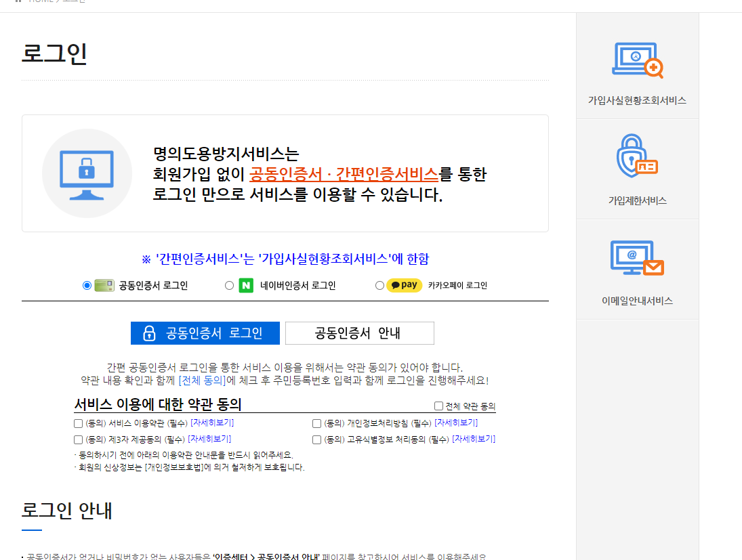
Task: Click the 카카오페이 로그인 label text
Action: pos(457,285)
